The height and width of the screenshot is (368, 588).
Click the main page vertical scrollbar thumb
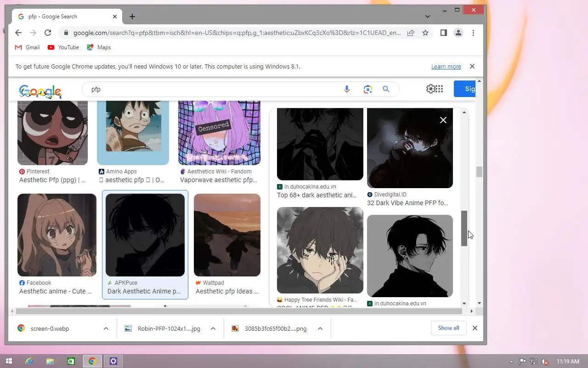[480, 172]
